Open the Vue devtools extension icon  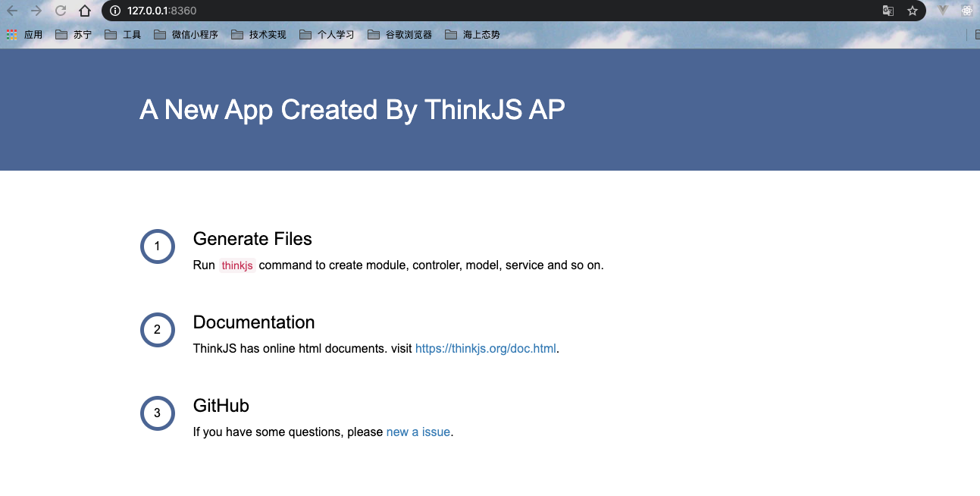[x=943, y=11]
